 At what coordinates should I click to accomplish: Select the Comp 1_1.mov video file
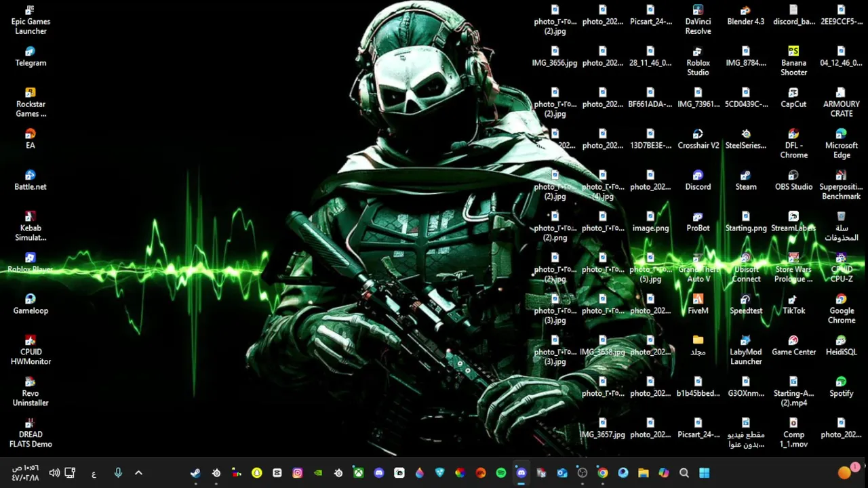coord(793,434)
